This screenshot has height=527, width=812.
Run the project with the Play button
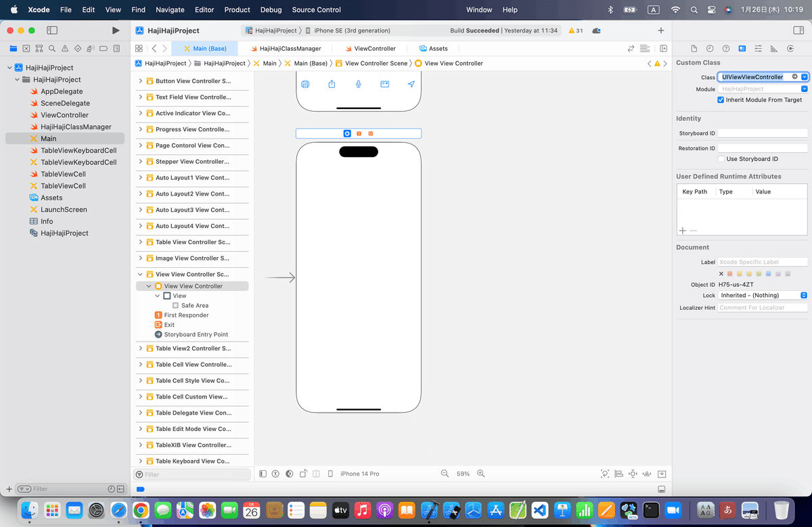pos(116,30)
